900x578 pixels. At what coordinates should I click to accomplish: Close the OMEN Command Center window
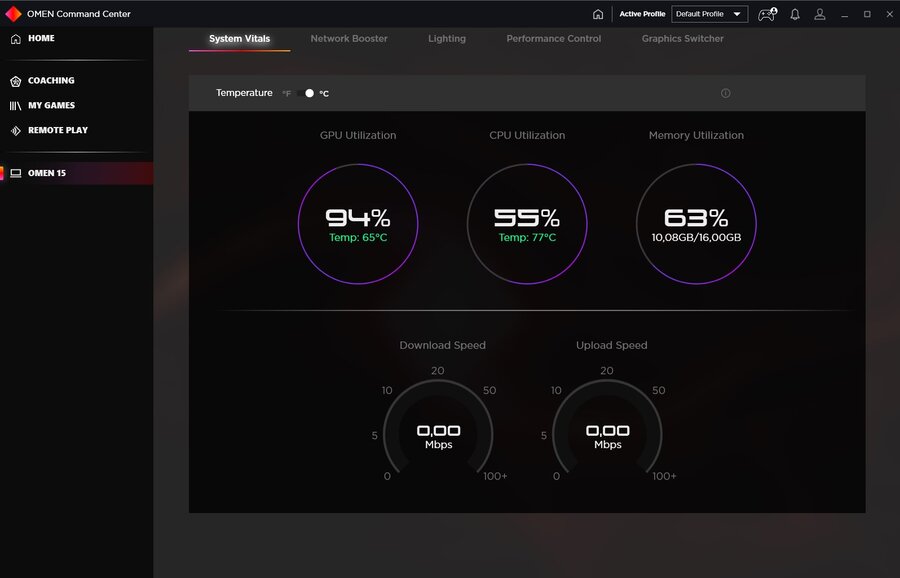[890, 14]
